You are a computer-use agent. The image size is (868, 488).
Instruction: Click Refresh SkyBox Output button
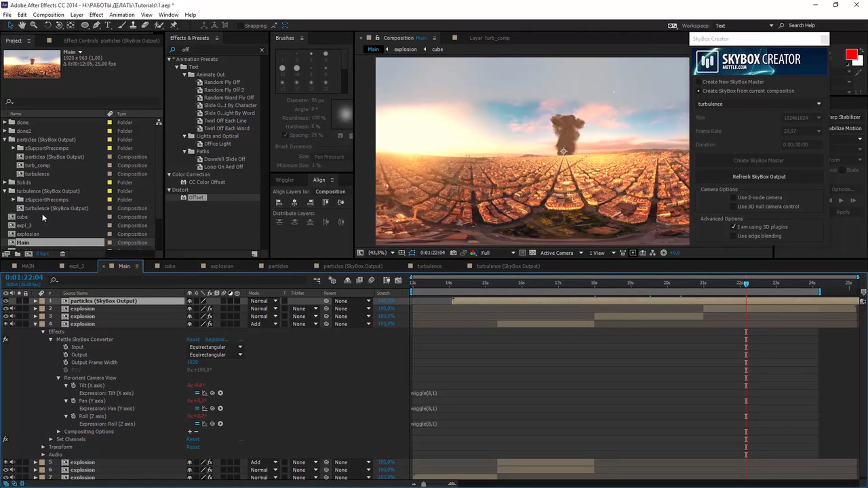759,177
